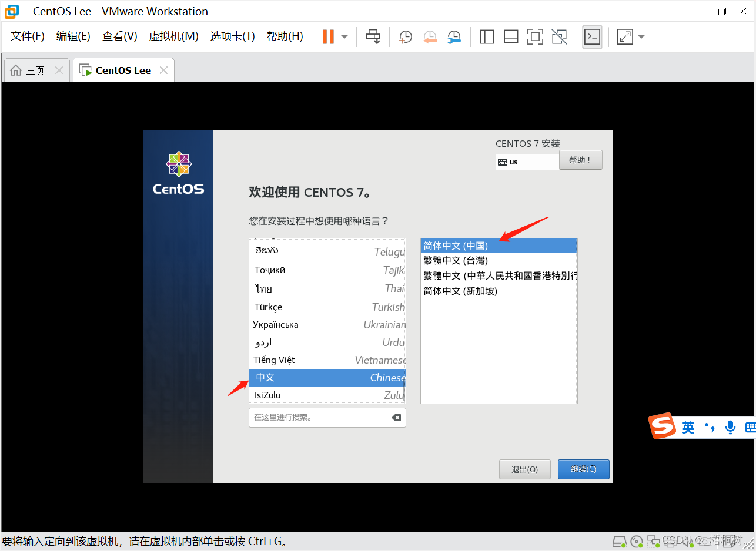The image size is (756, 551).
Task: Open the snapshot manager
Action: tap(454, 36)
